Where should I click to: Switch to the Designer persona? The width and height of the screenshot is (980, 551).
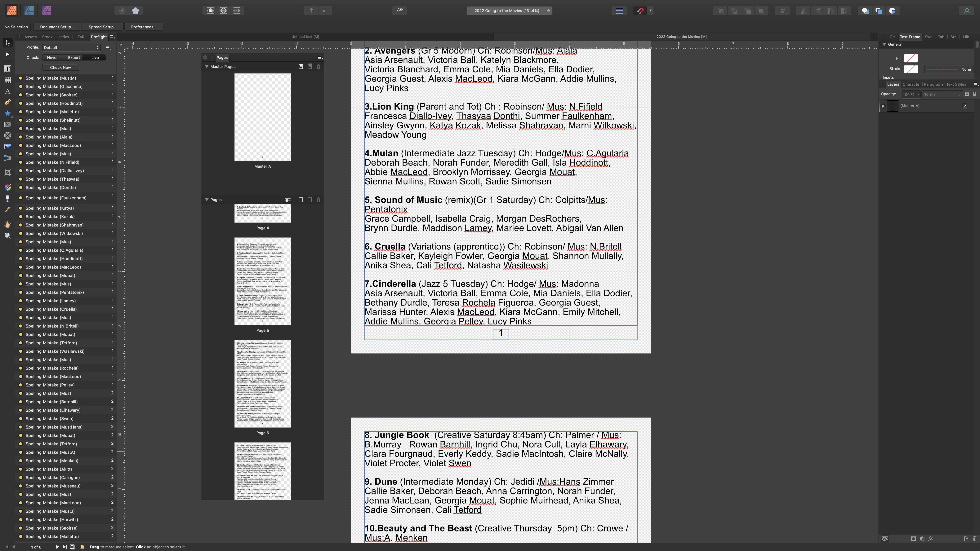click(x=29, y=11)
